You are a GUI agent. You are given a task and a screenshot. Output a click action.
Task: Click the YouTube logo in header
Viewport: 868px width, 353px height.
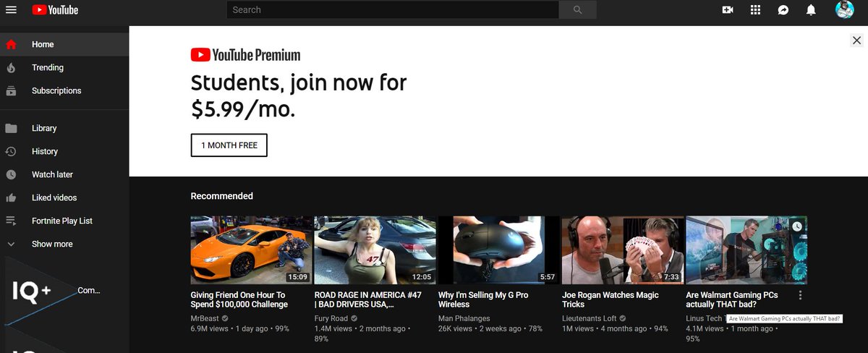(x=55, y=10)
